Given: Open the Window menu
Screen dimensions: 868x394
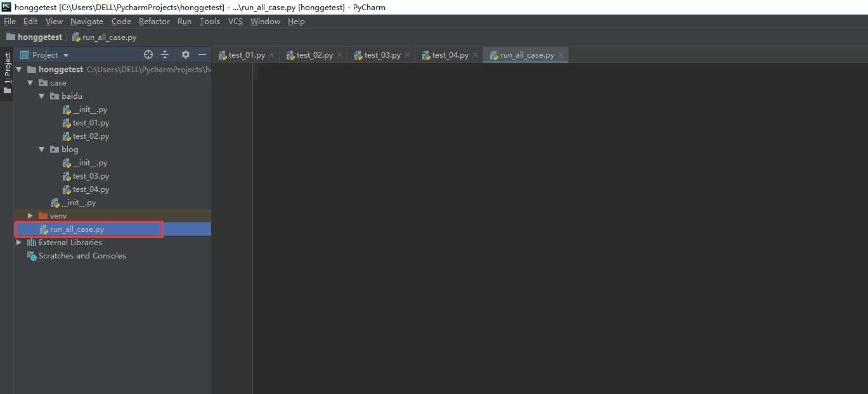Looking at the screenshot, I should [265, 22].
